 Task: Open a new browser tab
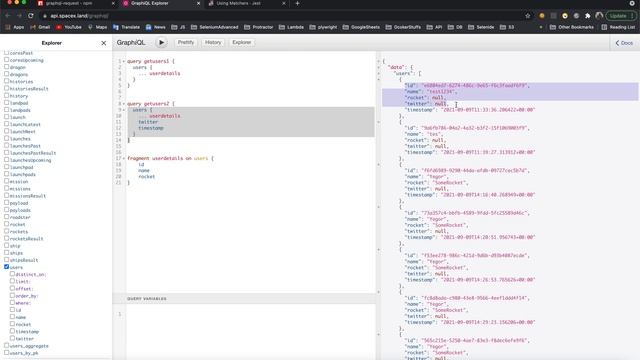pyautogui.click(x=297, y=3)
